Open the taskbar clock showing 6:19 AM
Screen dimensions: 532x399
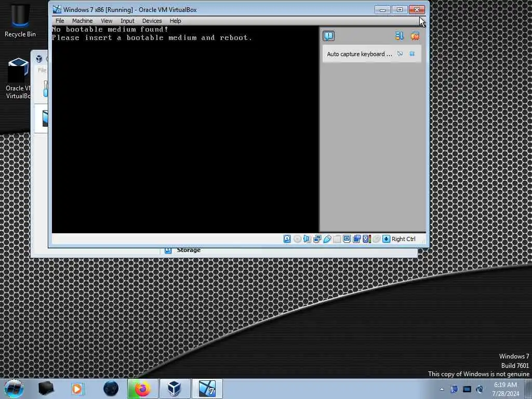pos(506,389)
